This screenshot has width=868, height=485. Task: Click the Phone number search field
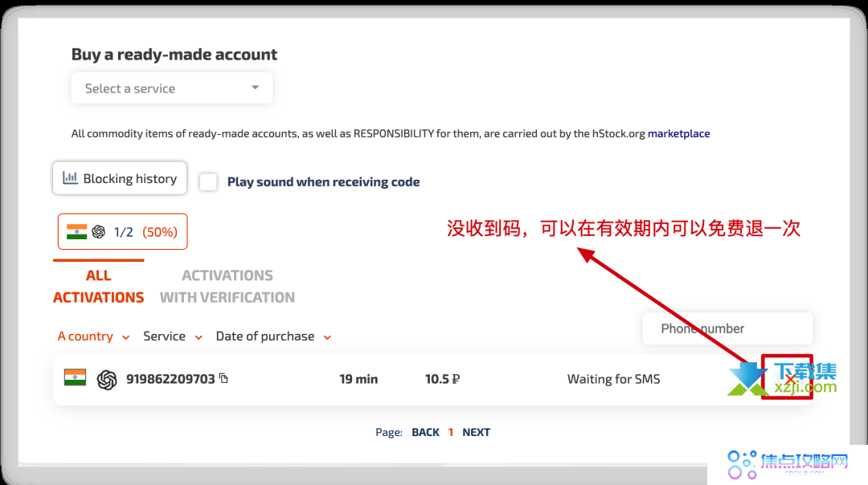727,328
